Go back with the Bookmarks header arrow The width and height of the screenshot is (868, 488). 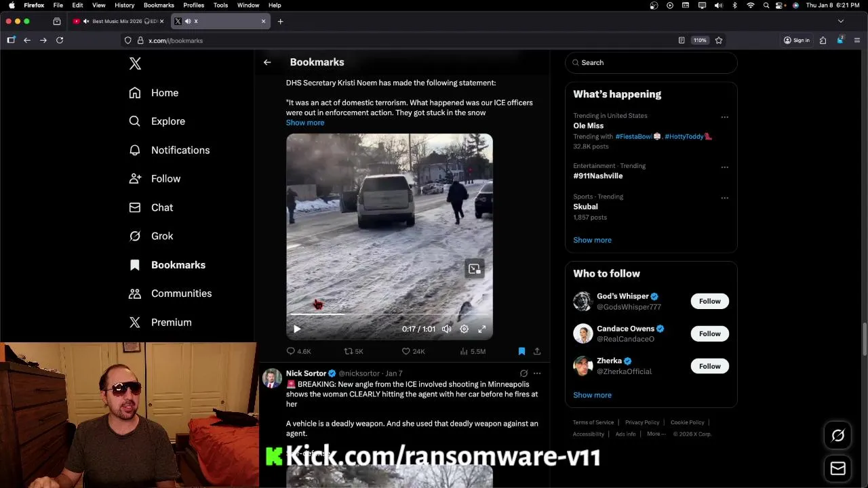click(267, 62)
